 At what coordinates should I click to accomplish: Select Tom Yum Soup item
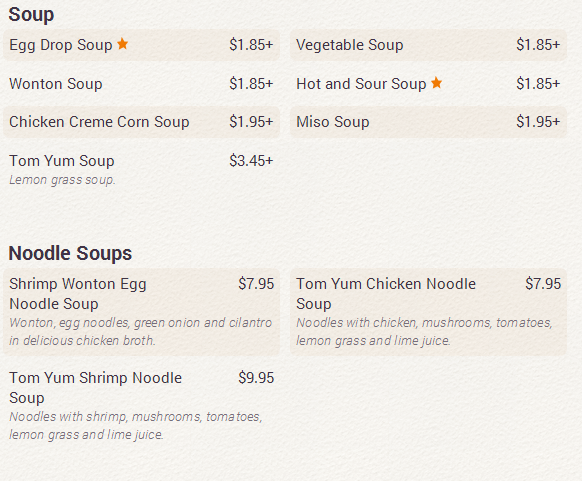coord(141,170)
